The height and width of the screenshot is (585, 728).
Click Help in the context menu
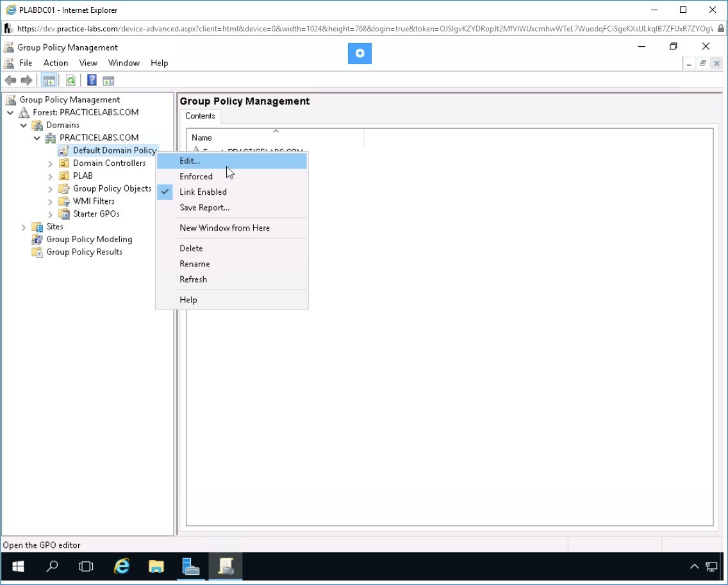pos(232,300)
